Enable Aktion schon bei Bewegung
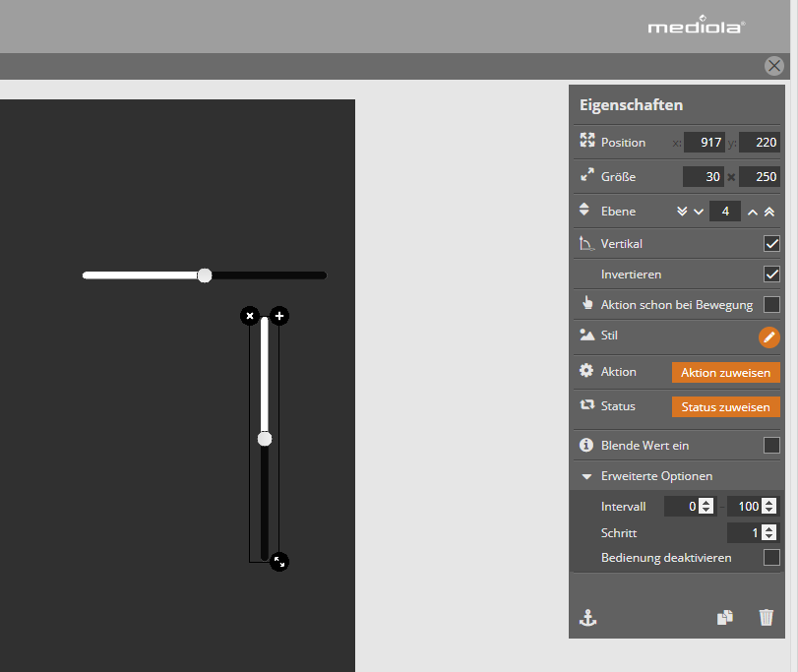The image size is (798, 672). tap(771, 305)
